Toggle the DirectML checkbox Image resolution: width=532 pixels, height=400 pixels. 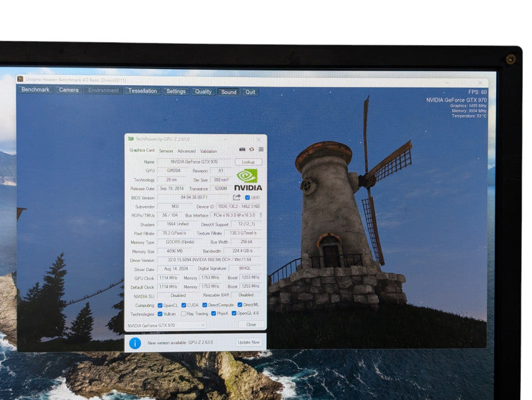point(240,305)
